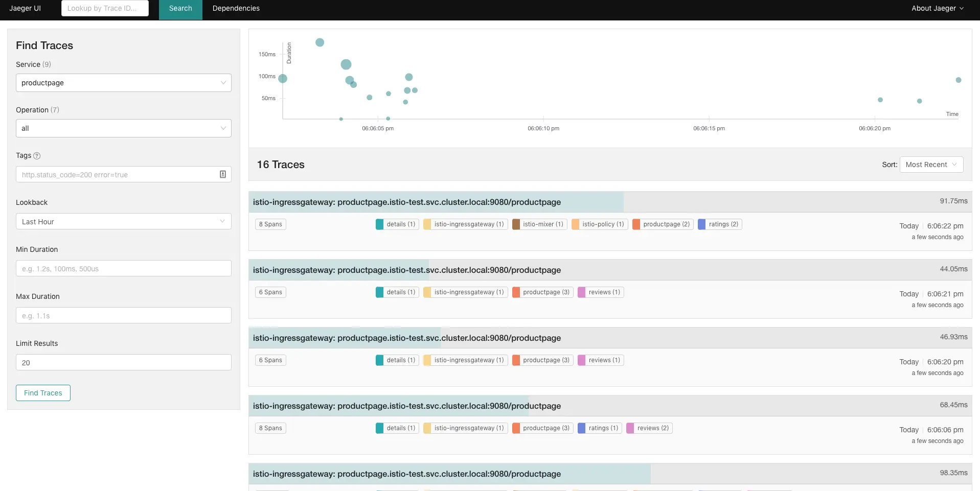The width and height of the screenshot is (980, 491).
Task: Focus the Lookup by Trace ID field
Action: pyautogui.click(x=105, y=8)
